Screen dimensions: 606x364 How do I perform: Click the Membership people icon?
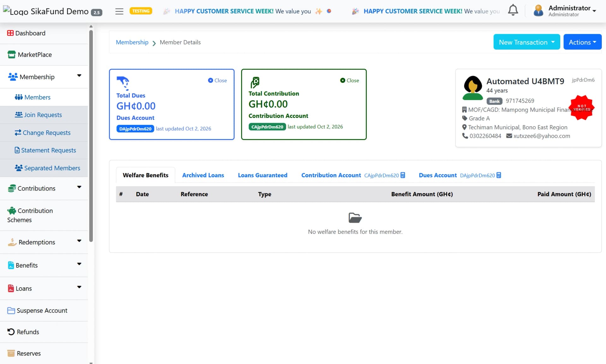click(x=13, y=77)
